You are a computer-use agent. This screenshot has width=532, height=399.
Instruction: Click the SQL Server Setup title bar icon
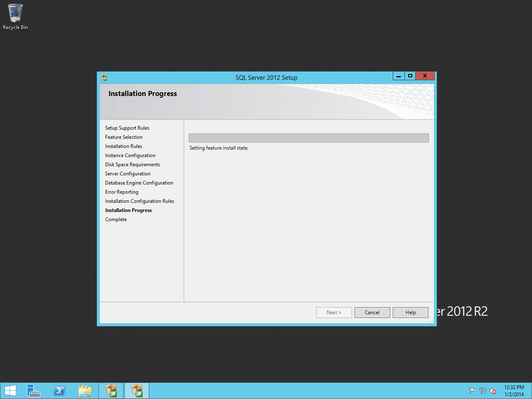[x=104, y=77]
